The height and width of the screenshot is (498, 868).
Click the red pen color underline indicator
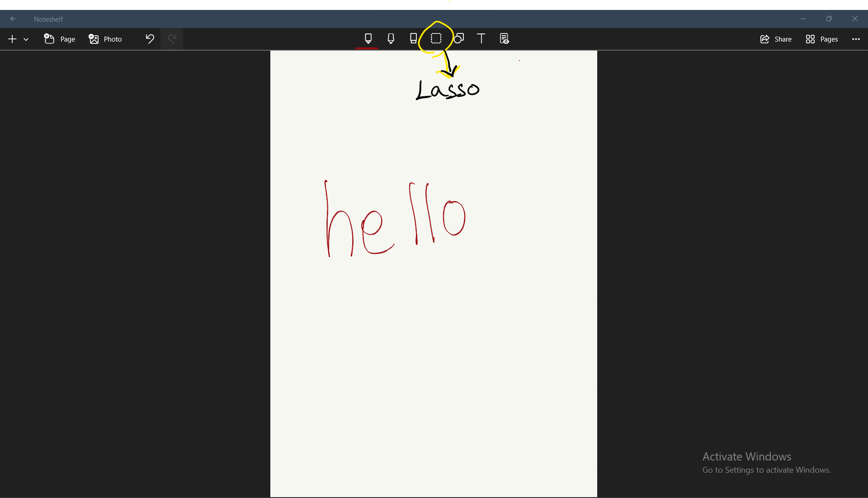[367, 47]
